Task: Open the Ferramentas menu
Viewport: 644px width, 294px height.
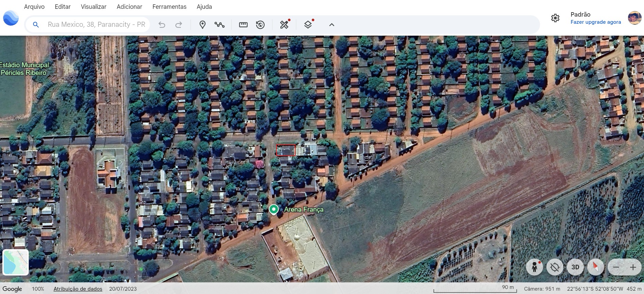Action: (x=169, y=7)
